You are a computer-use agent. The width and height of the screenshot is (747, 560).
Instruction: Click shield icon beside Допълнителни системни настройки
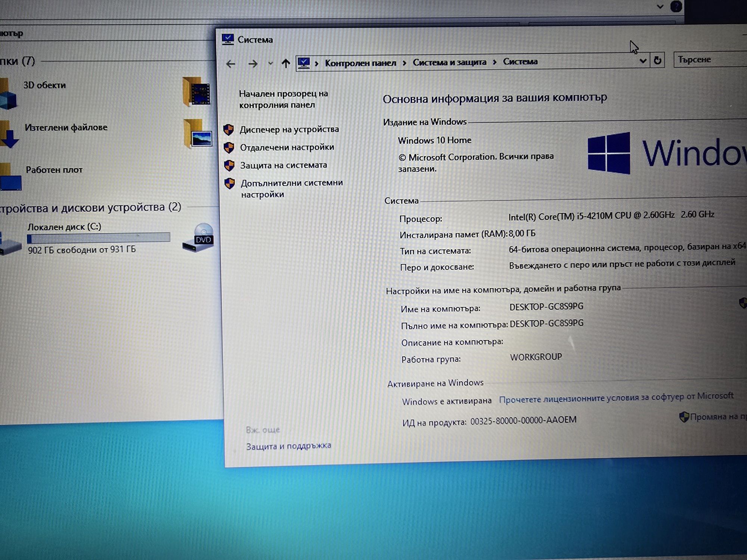230,183
